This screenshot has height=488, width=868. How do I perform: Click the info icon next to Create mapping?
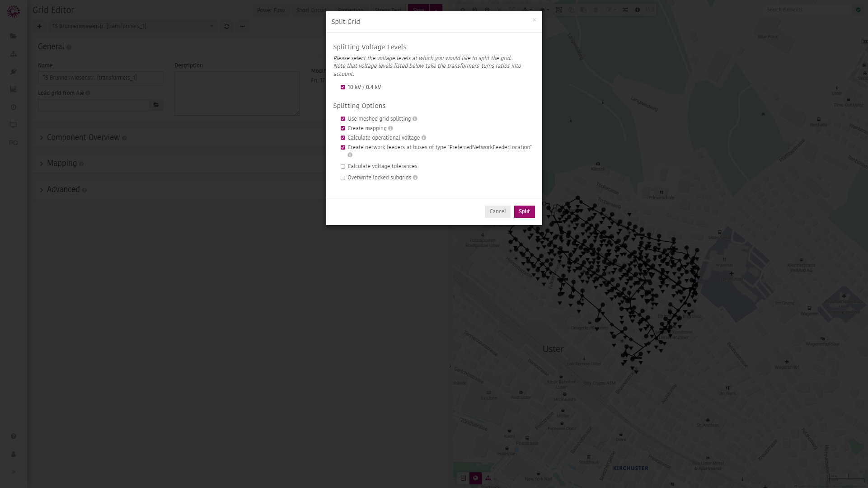[390, 128]
